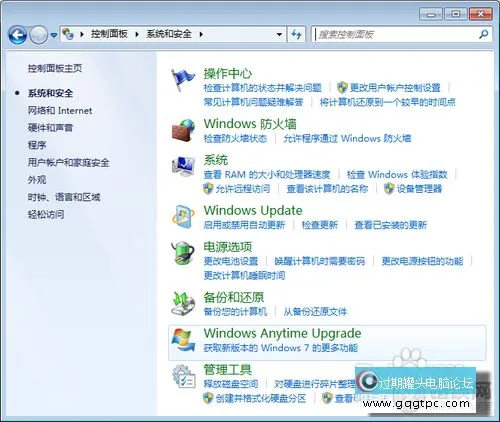Open 将计算机还原到一个较早的时间点 link
This screenshot has height=422, width=500.
pyautogui.click(x=388, y=102)
